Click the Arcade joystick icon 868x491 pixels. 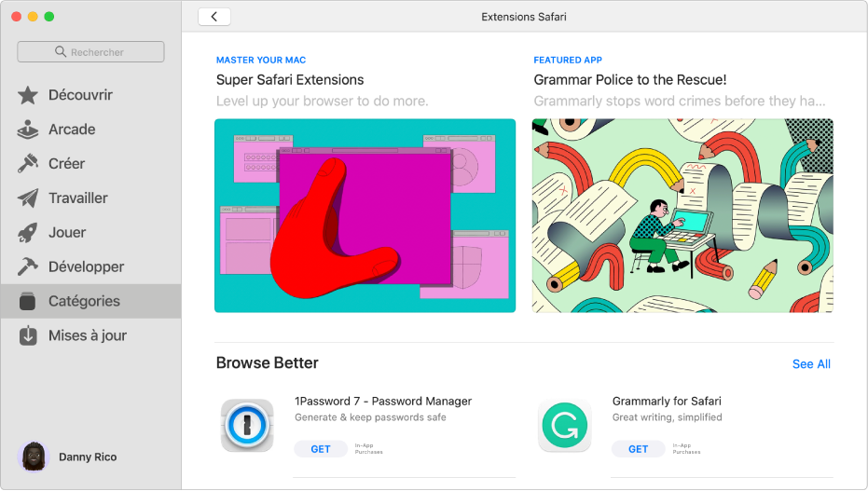click(28, 130)
